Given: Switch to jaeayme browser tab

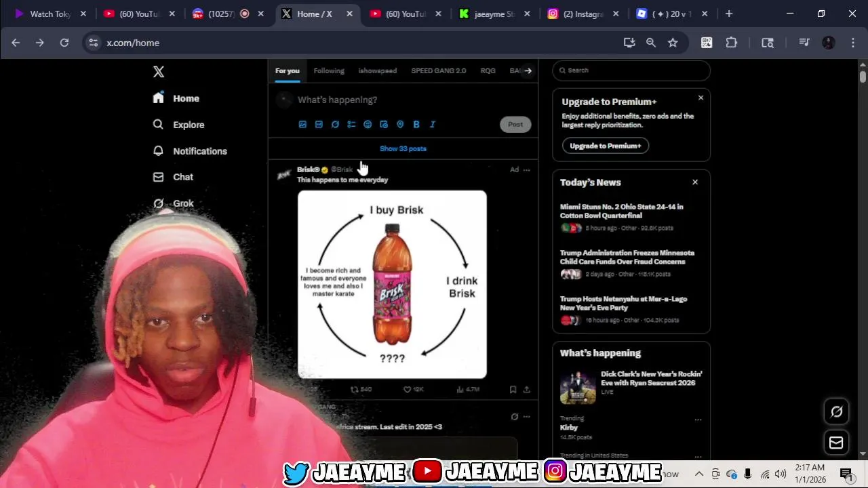Looking at the screenshot, I should click(495, 14).
